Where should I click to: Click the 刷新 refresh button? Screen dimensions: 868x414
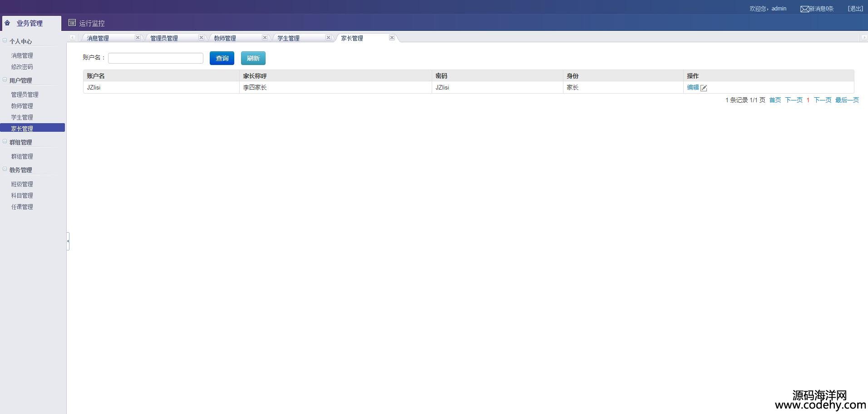pyautogui.click(x=253, y=58)
